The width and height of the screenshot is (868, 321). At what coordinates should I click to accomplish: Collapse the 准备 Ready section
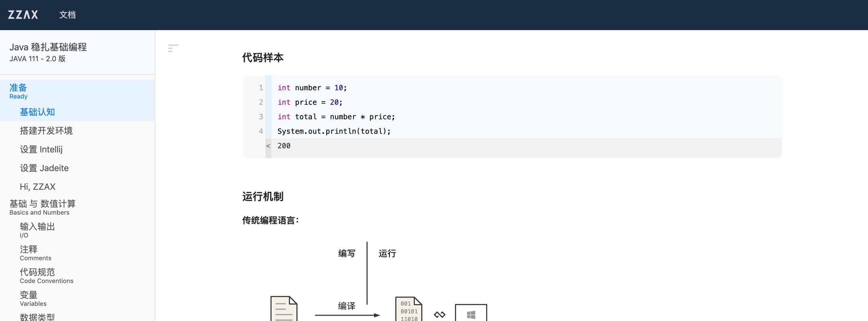pos(18,91)
